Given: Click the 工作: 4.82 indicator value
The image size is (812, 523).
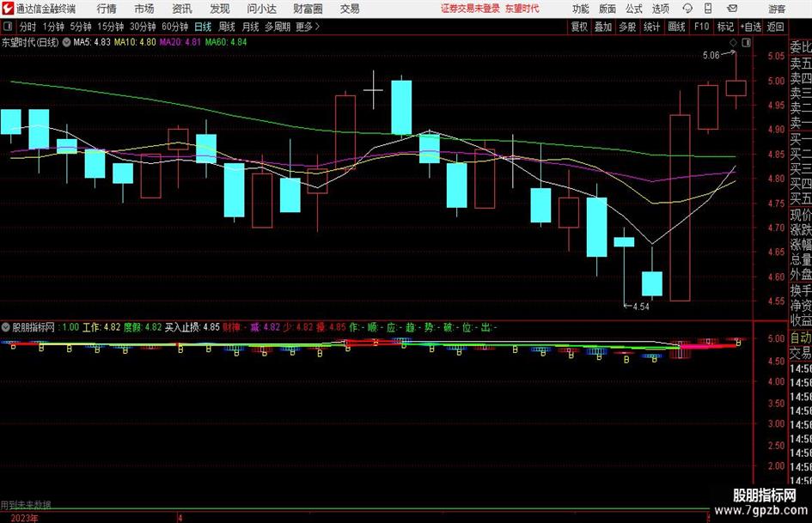Looking at the screenshot, I should (x=101, y=327).
